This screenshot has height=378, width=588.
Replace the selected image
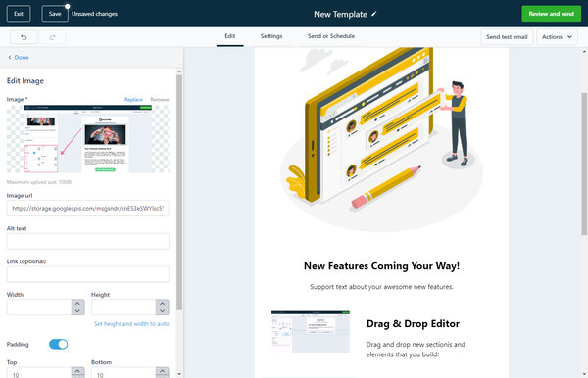[x=133, y=99]
